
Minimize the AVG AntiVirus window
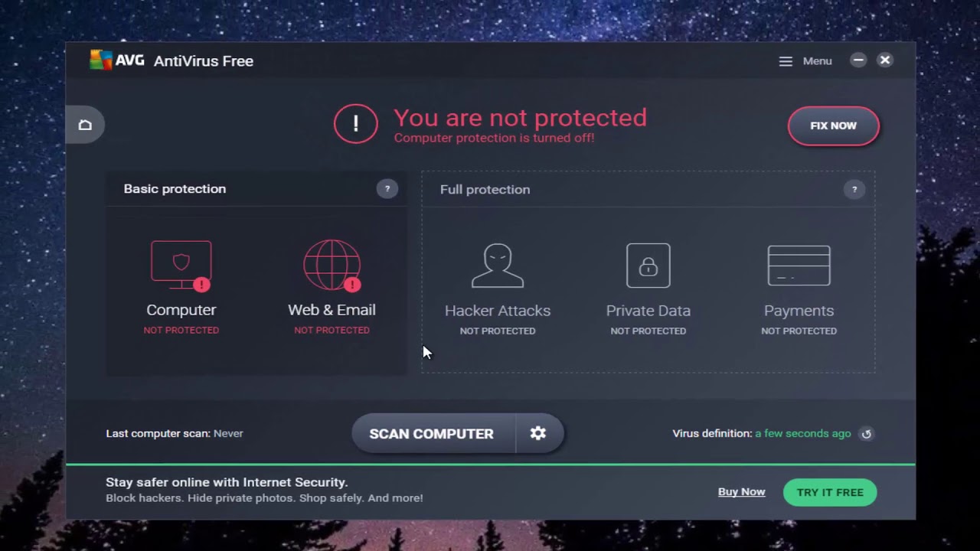[x=858, y=60]
